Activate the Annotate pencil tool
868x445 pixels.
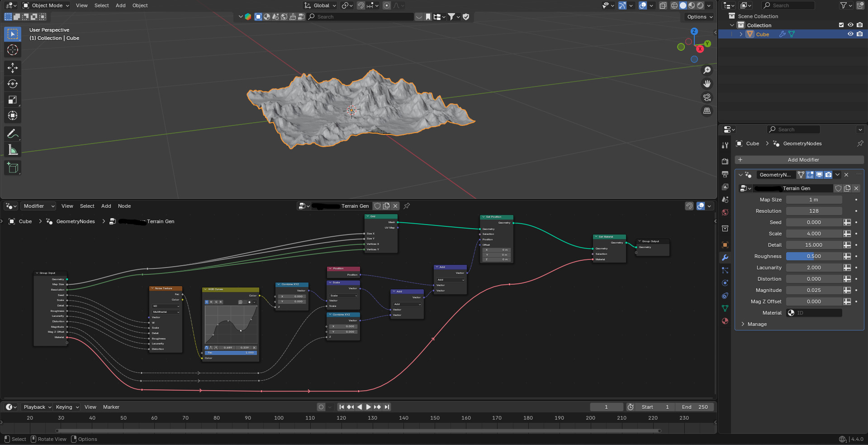click(x=13, y=134)
